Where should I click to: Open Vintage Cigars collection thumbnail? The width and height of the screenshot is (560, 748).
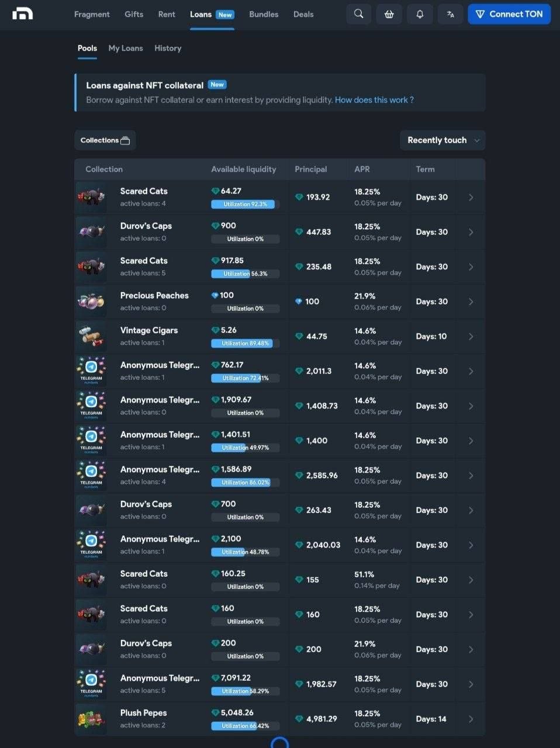coord(91,336)
